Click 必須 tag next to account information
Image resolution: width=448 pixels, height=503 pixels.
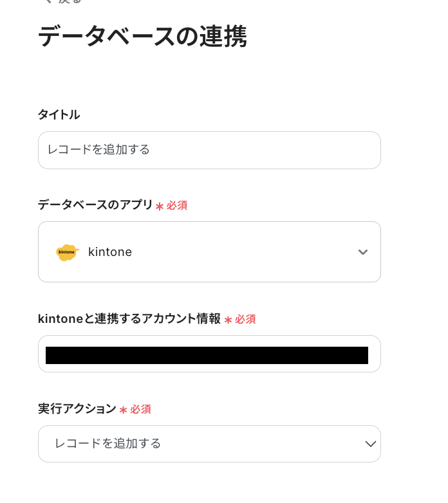click(x=245, y=320)
